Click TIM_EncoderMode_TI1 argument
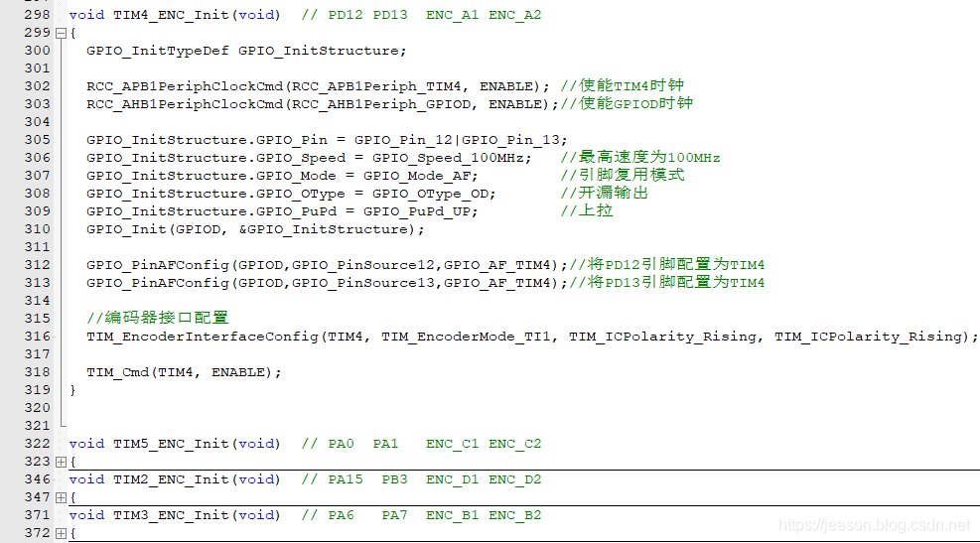The height and width of the screenshot is (543, 980). 466,337
